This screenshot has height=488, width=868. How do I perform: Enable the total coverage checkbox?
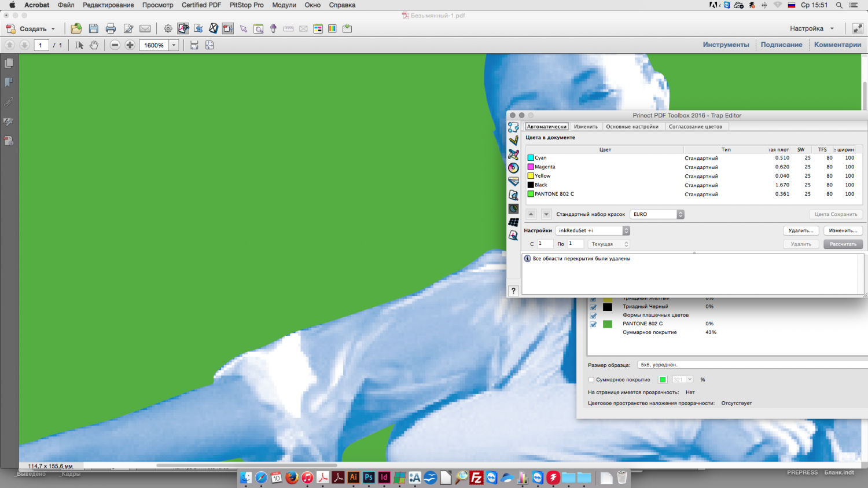[591, 380]
